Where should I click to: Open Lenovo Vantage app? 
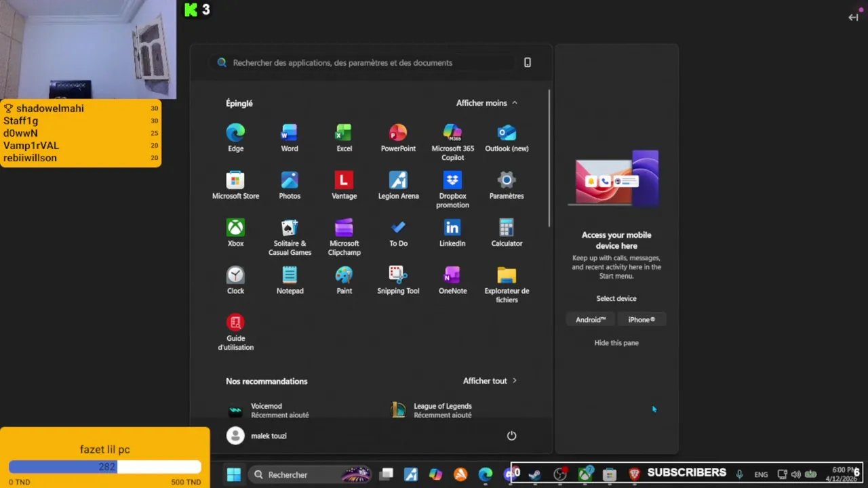pyautogui.click(x=344, y=186)
